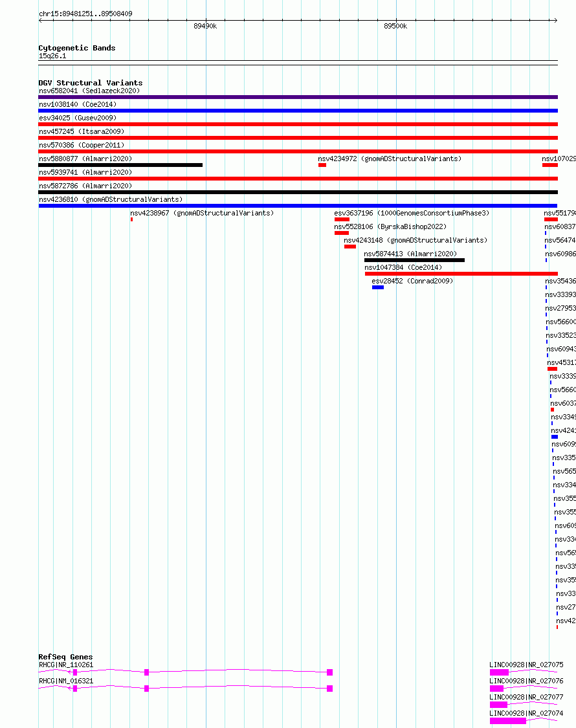Screen dimensions: 576x728
Task: Open the LINC00928|NR_027075 transcript label
Action: [x=526, y=665]
